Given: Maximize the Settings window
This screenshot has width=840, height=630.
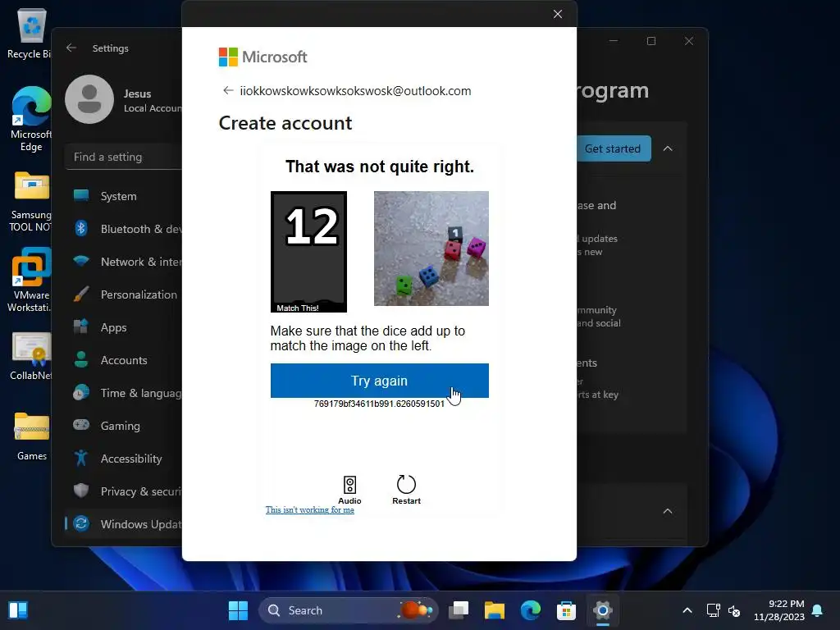Looking at the screenshot, I should 651,41.
